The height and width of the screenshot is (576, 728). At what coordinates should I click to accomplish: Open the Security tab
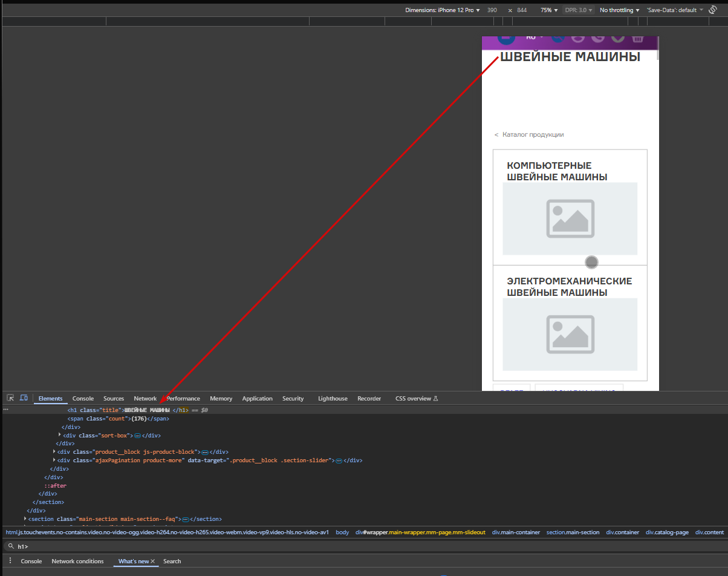coord(293,399)
